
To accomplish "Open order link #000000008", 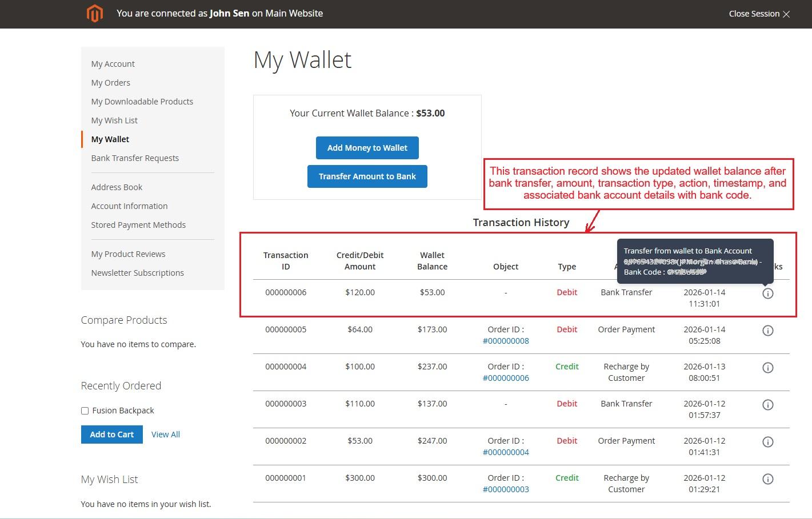I will click(x=506, y=341).
